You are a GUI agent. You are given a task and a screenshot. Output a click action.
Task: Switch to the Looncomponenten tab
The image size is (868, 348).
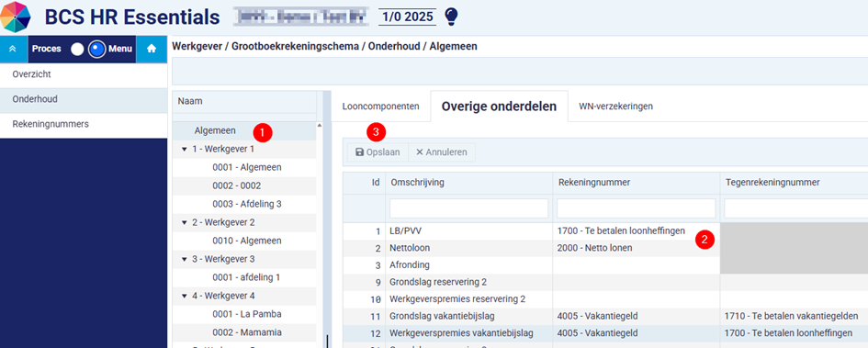[x=381, y=107]
